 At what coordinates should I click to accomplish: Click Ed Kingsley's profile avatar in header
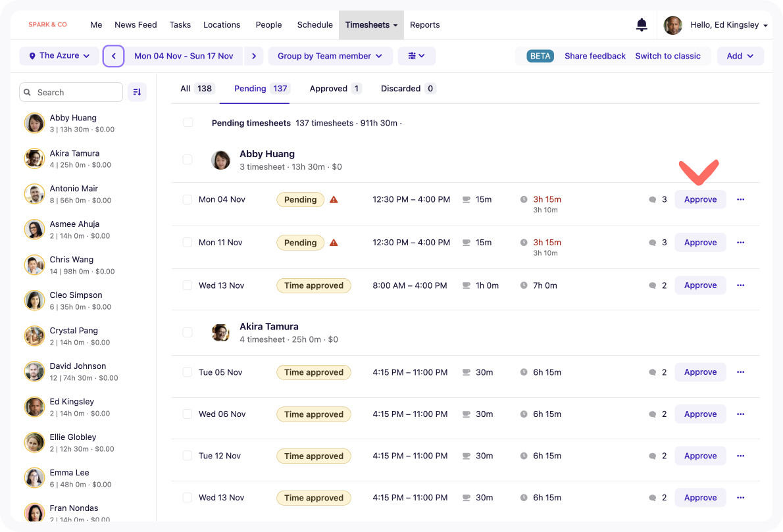[672, 25]
